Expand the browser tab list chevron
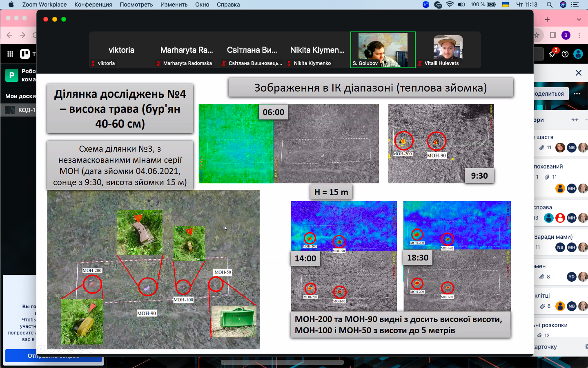The width and height of the screenshot is (588, 368). coord(579,20)
